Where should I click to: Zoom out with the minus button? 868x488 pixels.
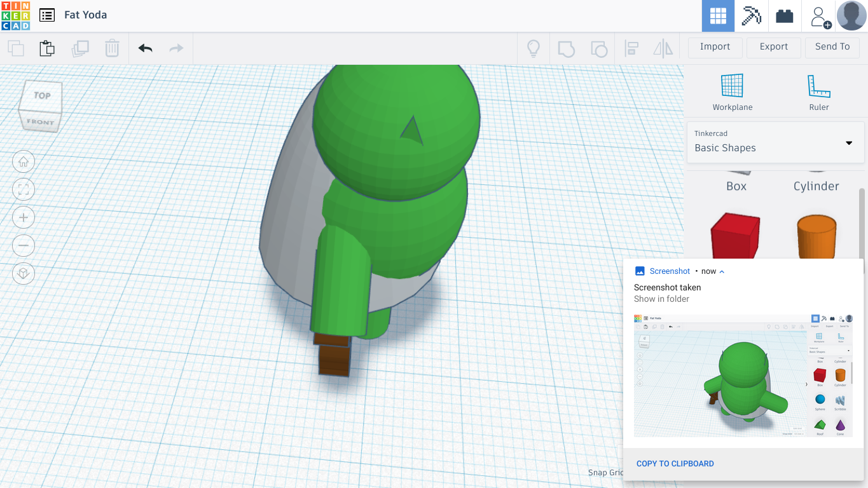pyautogui.click(x=24, y=245)
